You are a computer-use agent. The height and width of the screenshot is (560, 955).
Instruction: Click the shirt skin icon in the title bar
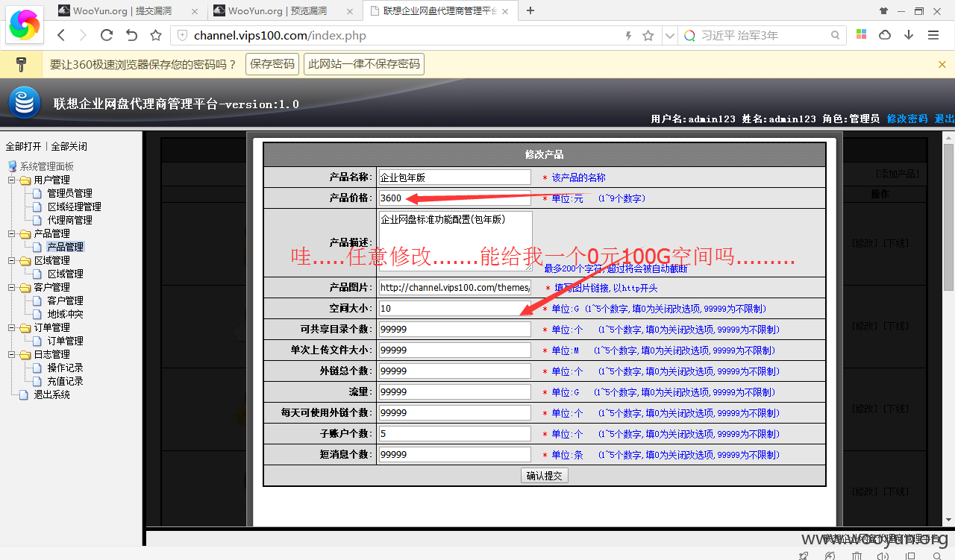tap(884, 10)
